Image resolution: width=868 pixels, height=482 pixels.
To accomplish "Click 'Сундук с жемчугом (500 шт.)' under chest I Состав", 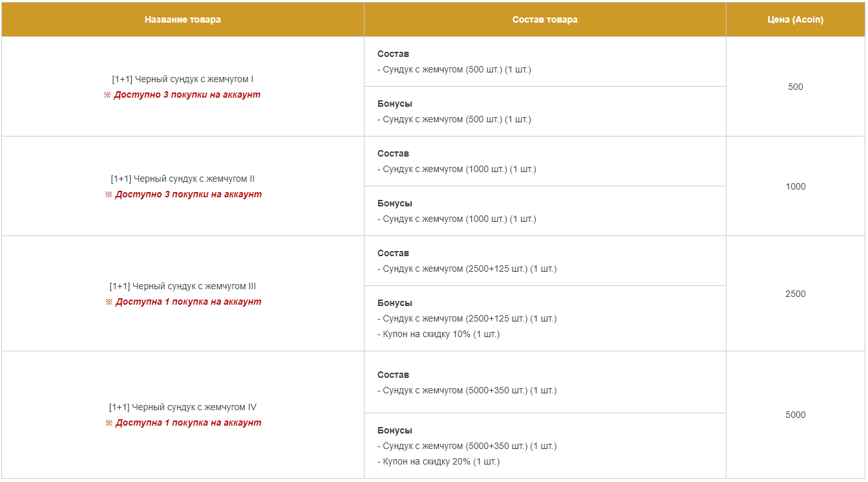I will 454,69.
